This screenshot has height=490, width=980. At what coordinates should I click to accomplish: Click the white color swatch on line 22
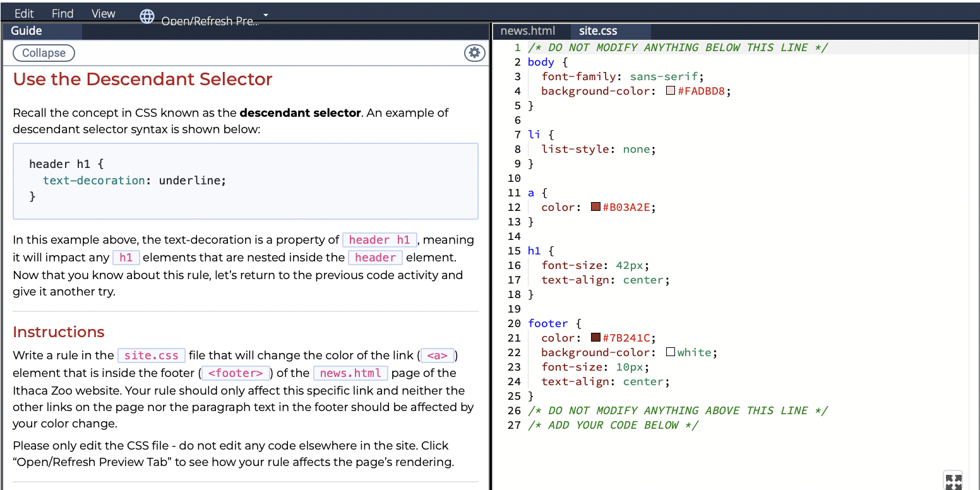[x=671, y=352]
